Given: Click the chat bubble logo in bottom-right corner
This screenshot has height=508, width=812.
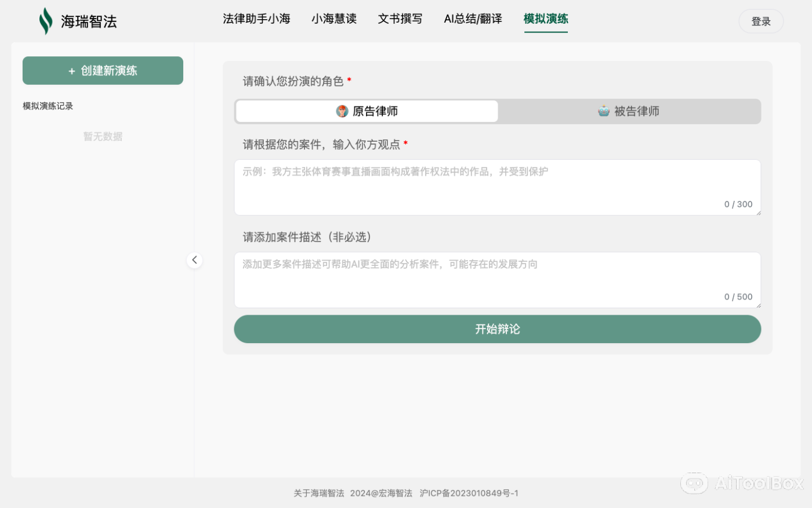Looking at the screenshot, I should tap(695, 483).
